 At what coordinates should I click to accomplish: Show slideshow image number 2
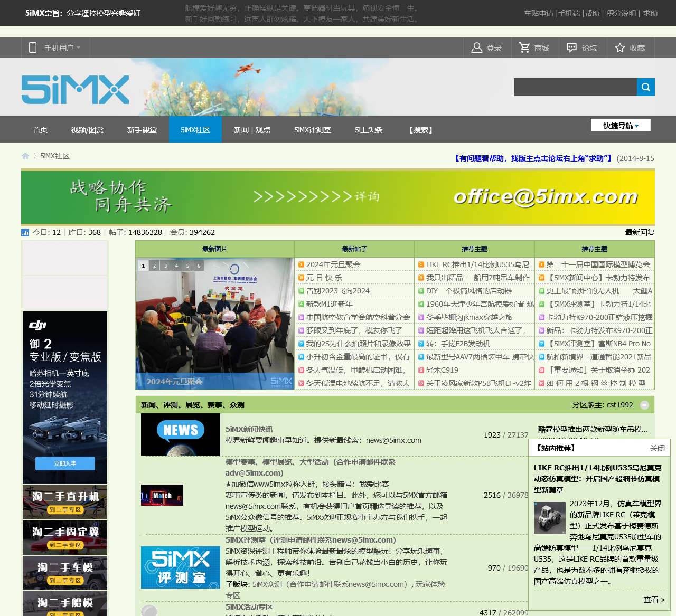[x=154, y=266]
